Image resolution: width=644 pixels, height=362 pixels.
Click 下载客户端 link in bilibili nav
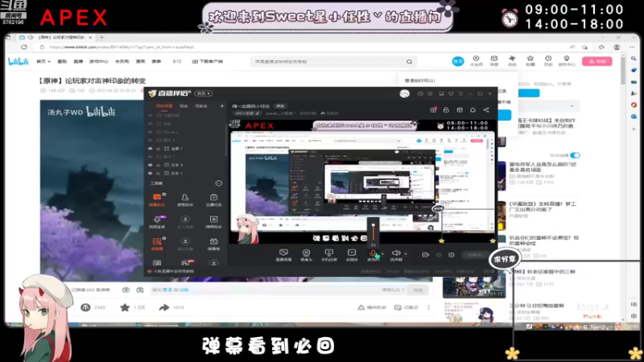tap(208, 62)
